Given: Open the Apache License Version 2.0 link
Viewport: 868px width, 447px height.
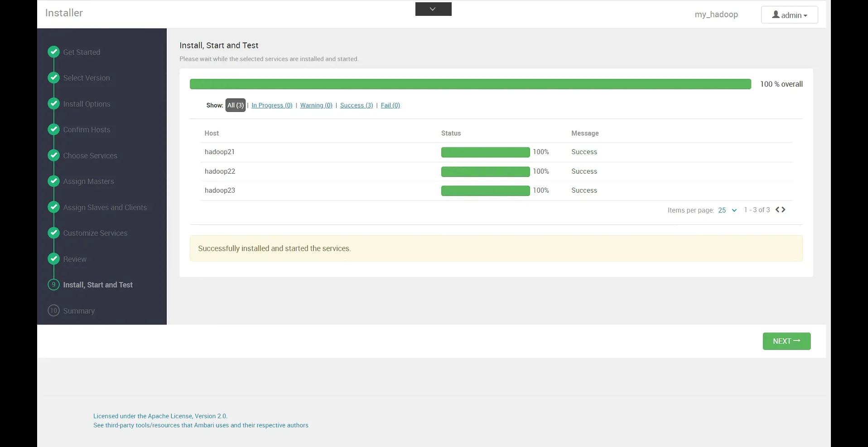Looking at the screenshot, I should (160, 416).
